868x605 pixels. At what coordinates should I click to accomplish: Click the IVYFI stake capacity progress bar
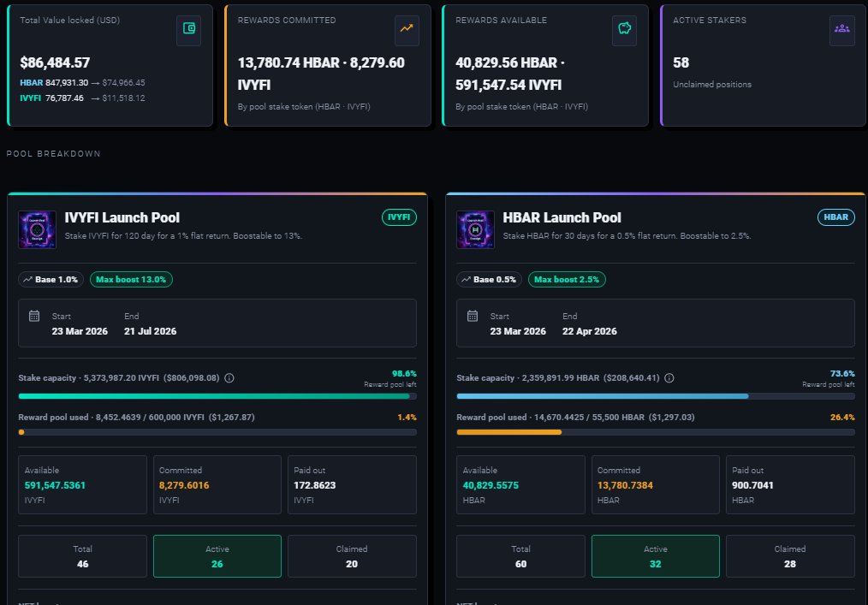(x=217, y=396)
